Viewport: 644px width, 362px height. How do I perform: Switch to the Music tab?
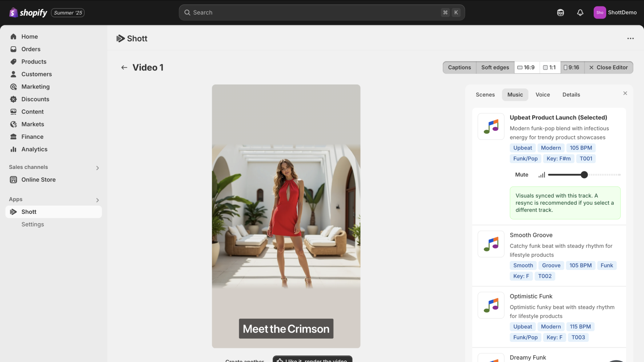pos(515,95)
